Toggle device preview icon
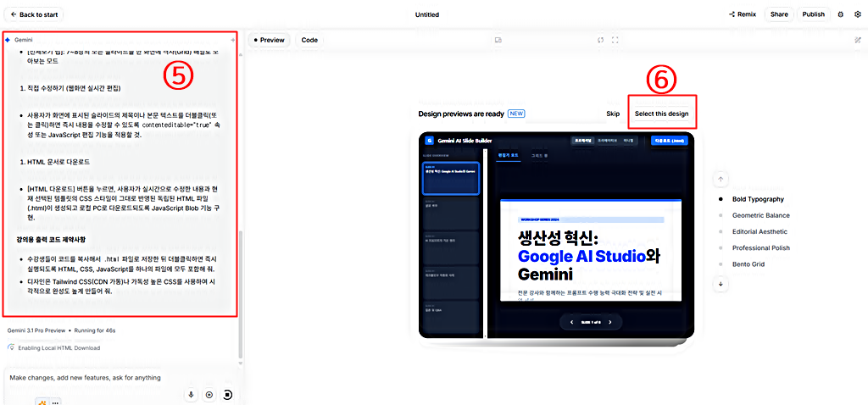 (498, 40)
